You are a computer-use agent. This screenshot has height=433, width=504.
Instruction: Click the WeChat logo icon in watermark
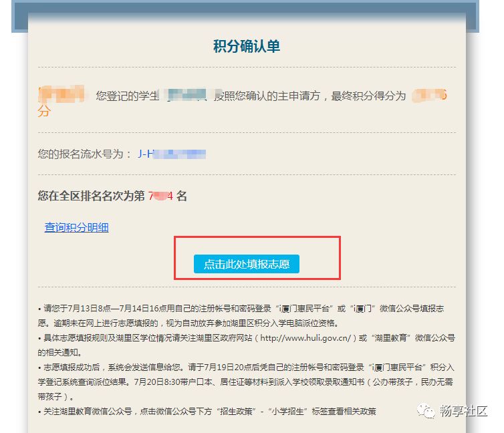coord(425,411)
